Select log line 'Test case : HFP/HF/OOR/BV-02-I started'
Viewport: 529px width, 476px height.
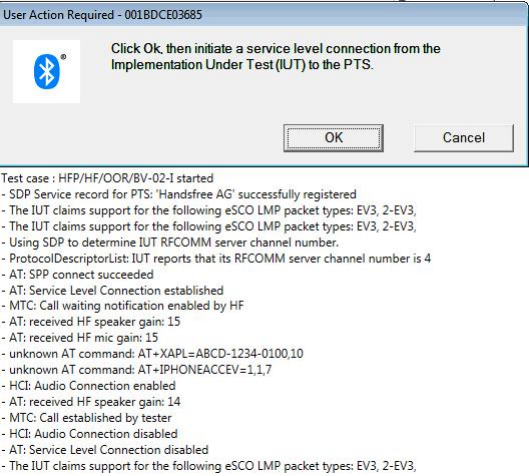108,178
